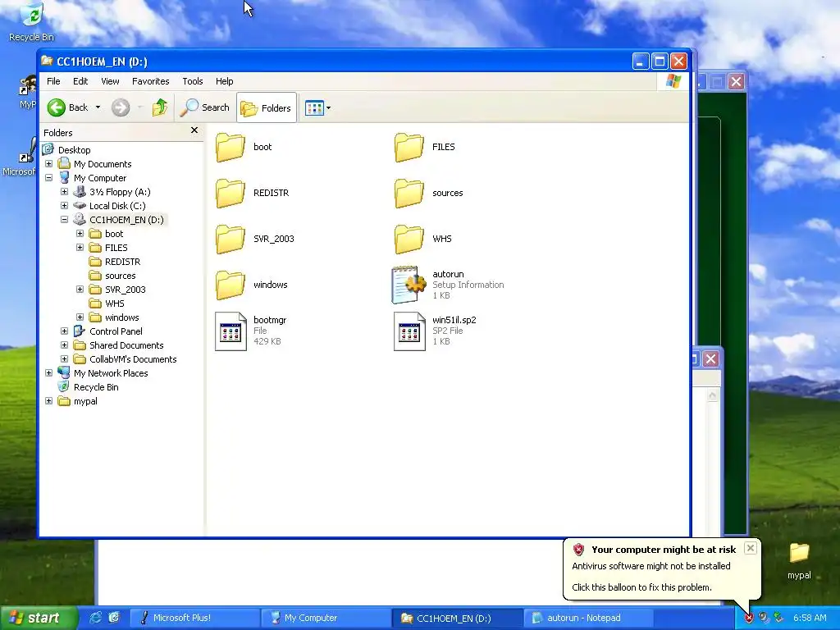
Task: Switch to My Computer taskbar button
Action: (325, 618)
